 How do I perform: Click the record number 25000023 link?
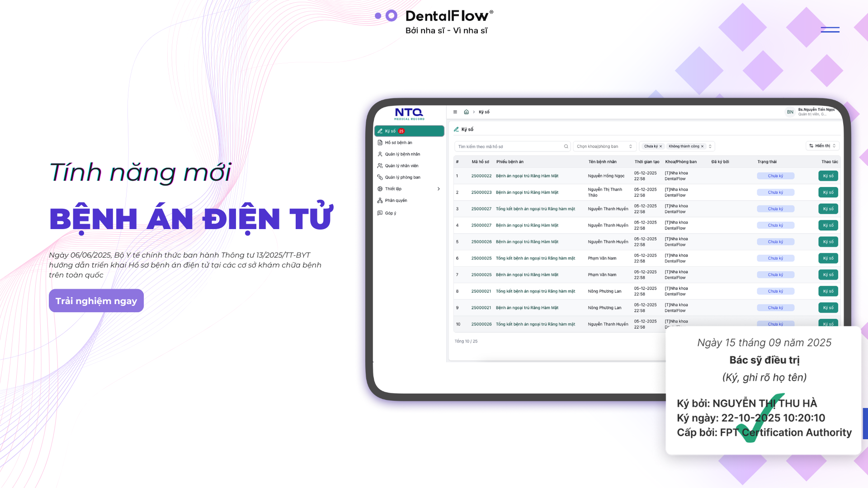[481, 192]
